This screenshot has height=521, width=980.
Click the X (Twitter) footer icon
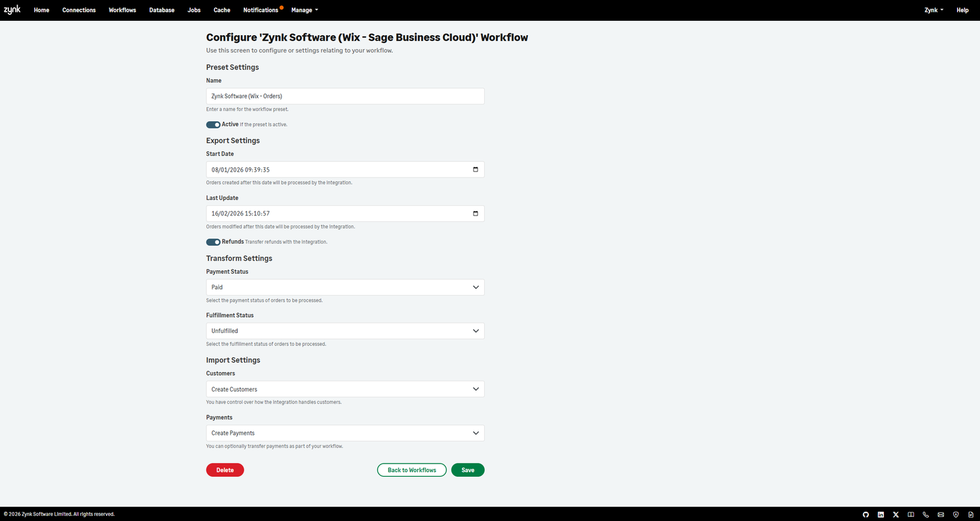click(896, 514)
